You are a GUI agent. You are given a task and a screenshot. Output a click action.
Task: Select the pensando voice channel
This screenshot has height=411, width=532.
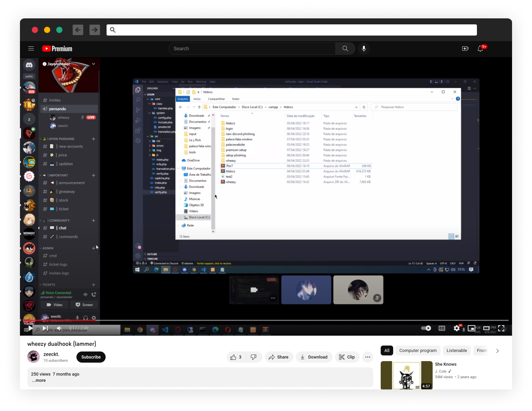[69, 109]
